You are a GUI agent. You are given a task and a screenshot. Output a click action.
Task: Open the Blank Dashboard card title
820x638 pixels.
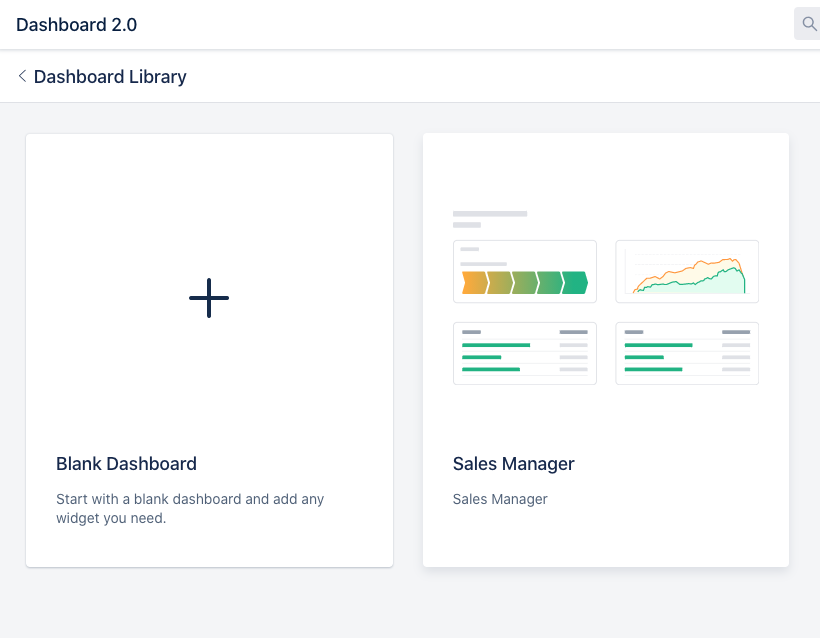tap(126, 463)
